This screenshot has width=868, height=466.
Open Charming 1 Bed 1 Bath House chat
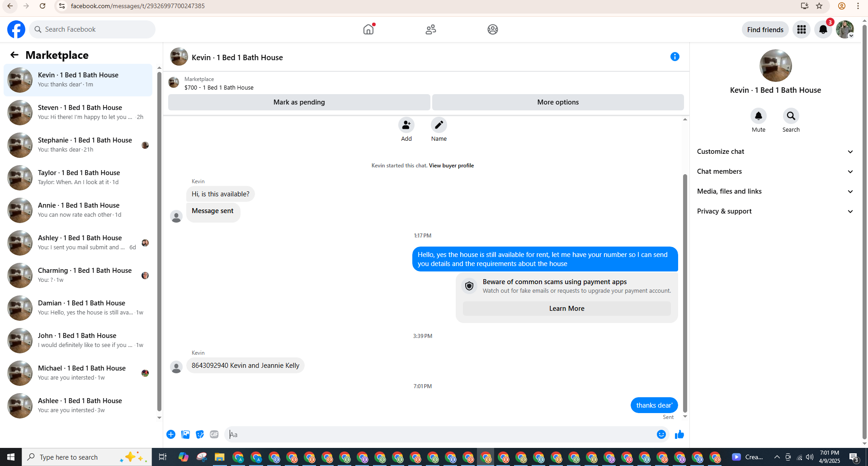[x=78, y=275]
